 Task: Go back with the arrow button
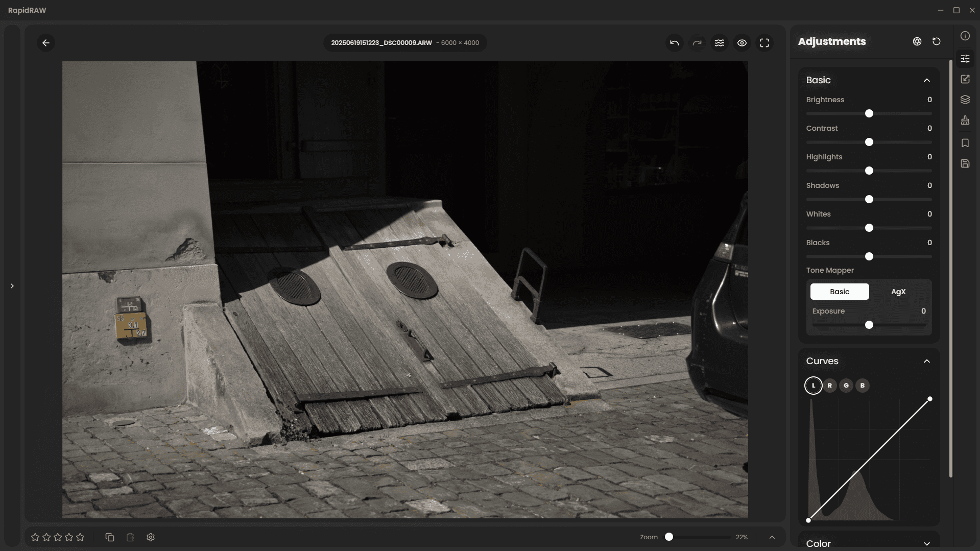click(x=46, y=43)
